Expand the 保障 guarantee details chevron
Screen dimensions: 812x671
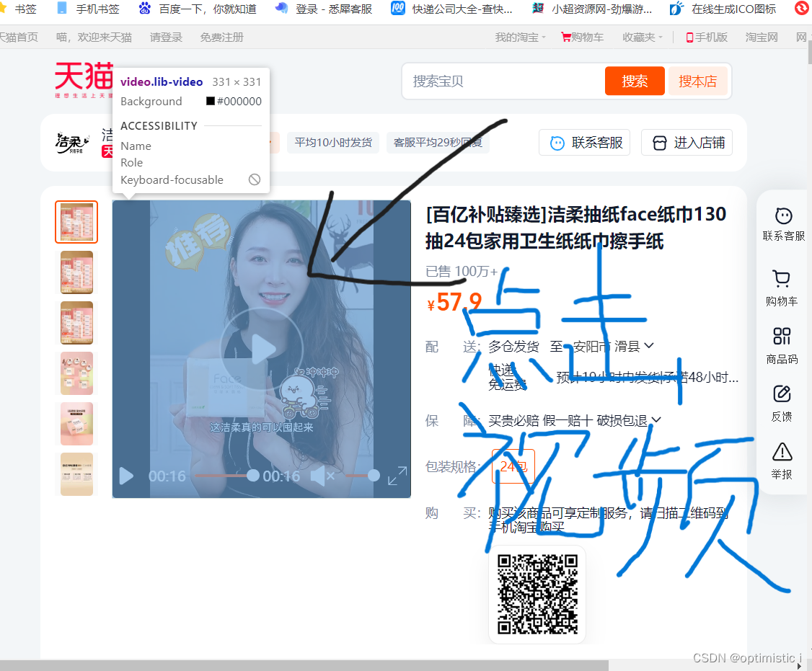656,420
